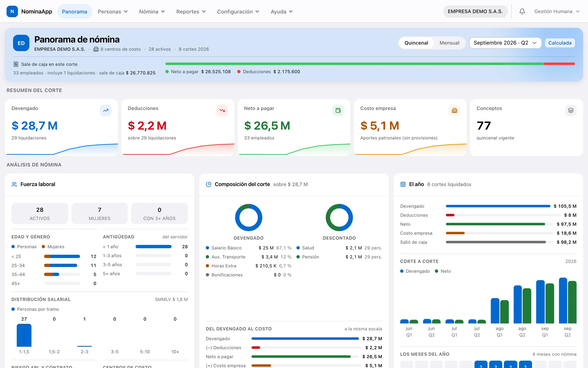The image size is (588, 368).
Task: Expand the Personas menu
Action: click(x=113, y=11)
